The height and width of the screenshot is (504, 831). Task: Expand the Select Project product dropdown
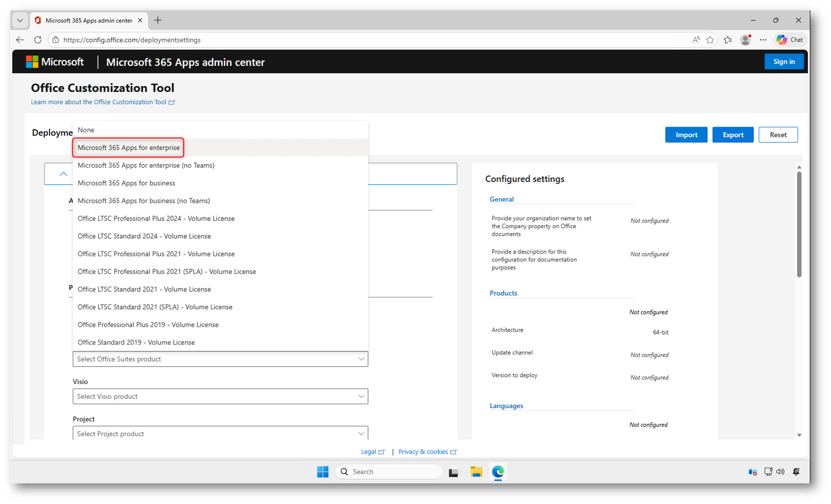tap(220, 434)
